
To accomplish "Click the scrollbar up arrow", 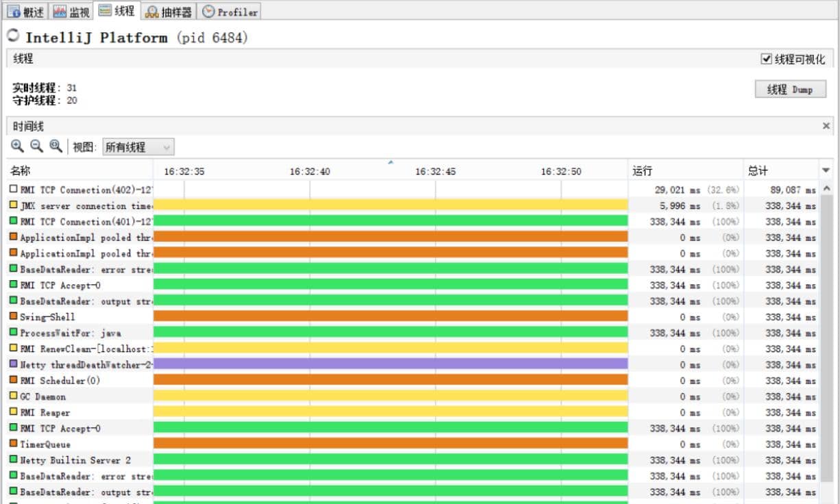I will [x=826, y=188].
